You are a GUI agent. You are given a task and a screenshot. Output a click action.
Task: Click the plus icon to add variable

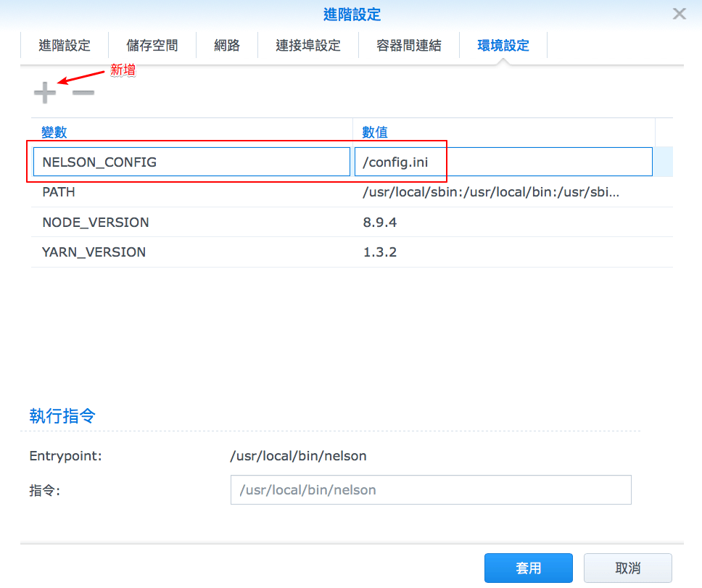click(x=45, y=93)
